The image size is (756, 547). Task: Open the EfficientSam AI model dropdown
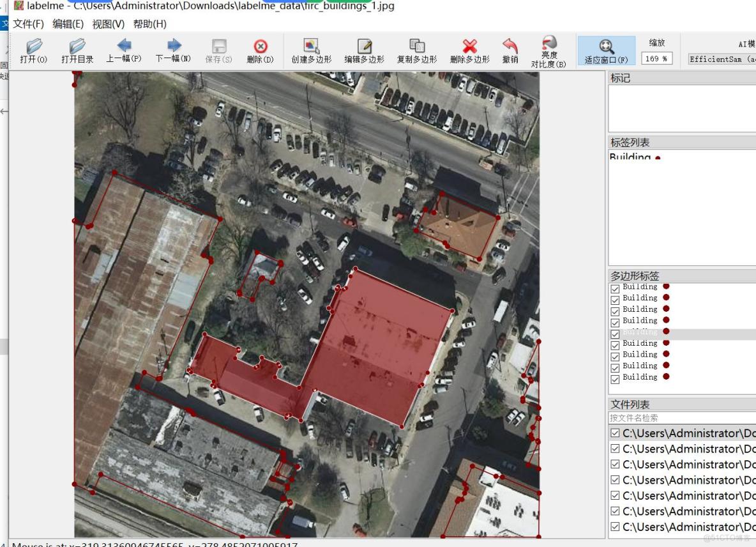[x=722, y=59]
